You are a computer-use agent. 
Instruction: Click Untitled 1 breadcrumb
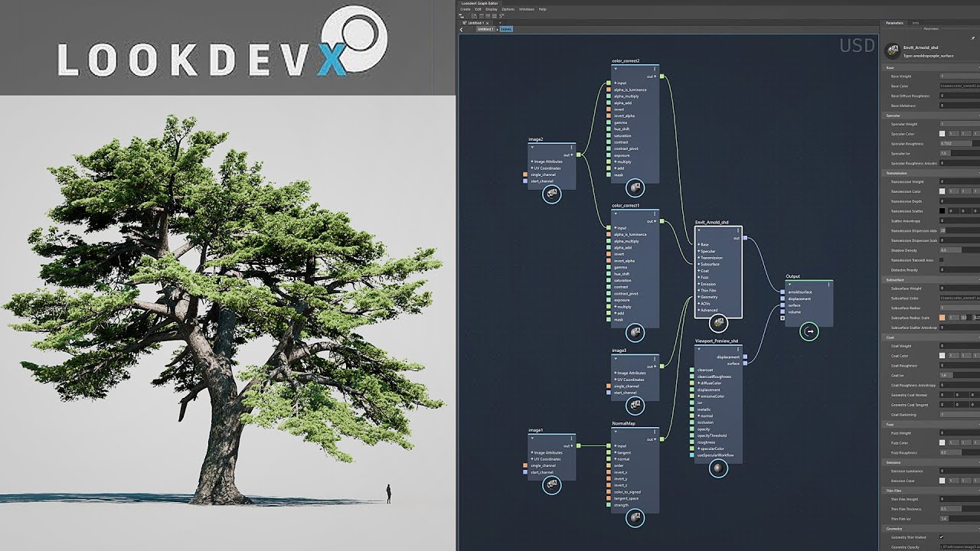coord(485,29)
